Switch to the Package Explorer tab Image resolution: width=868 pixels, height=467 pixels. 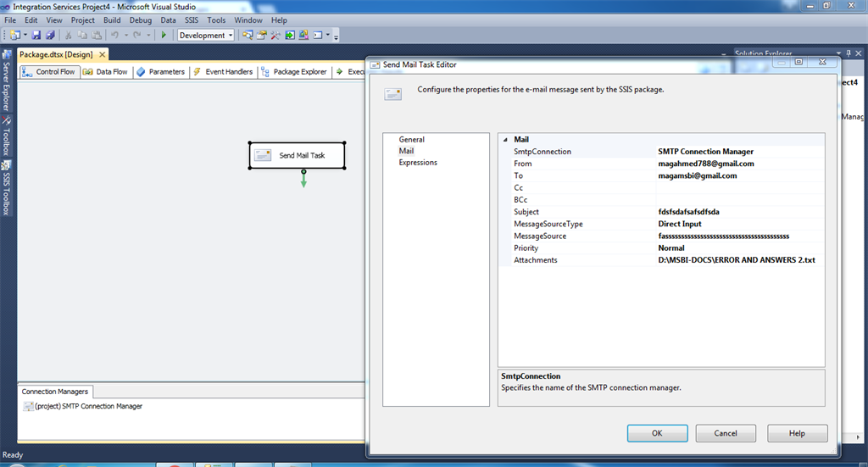point(294,71)
